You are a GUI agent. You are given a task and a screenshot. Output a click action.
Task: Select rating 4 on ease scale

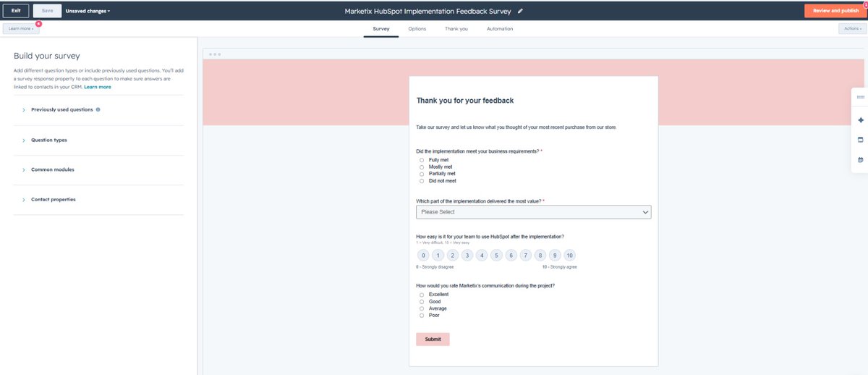pyautogui.click(x=482, y=255)
